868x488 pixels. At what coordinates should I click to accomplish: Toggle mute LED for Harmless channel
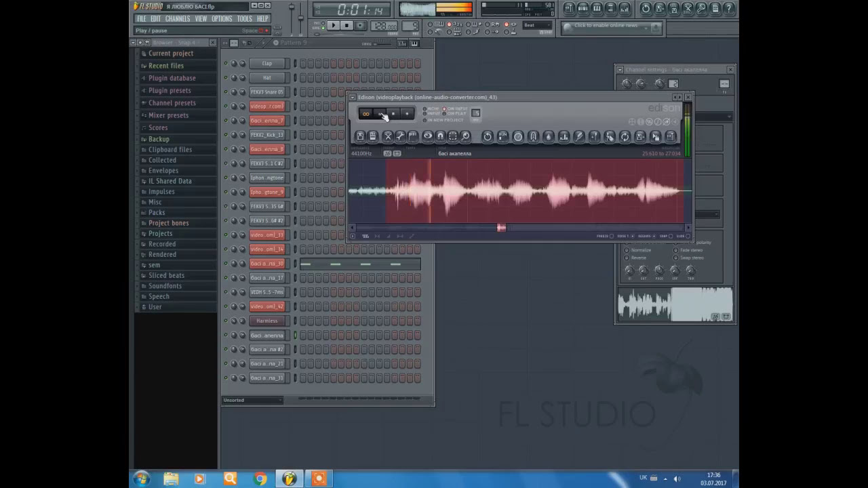click(x=226, y=321)
